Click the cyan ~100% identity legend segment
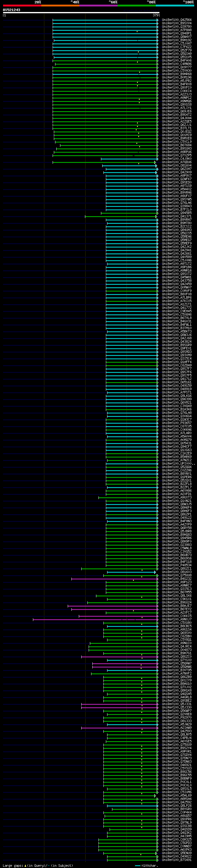The height and width of the screenshot is (868, 197). click(175, 6)
